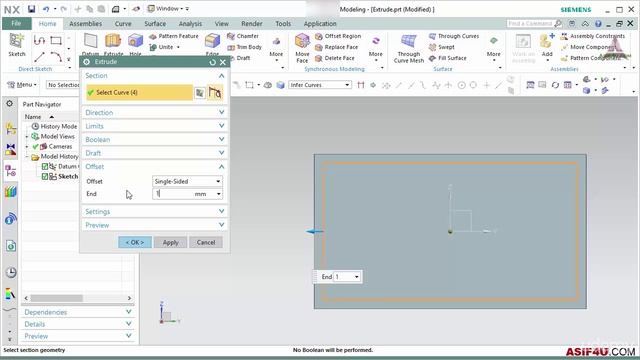Click the Delete Face tool
This screenshot has height=360, width=640.
335,58
